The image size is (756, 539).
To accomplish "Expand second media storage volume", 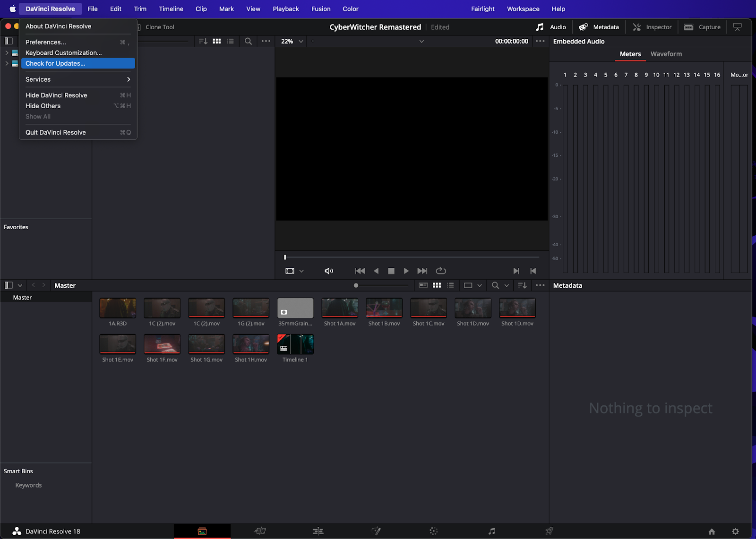I will [x=7, y=63].
